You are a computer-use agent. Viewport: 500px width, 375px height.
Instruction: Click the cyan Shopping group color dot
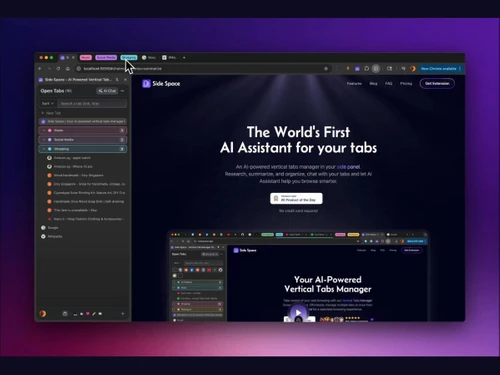(x=50, y=149)
